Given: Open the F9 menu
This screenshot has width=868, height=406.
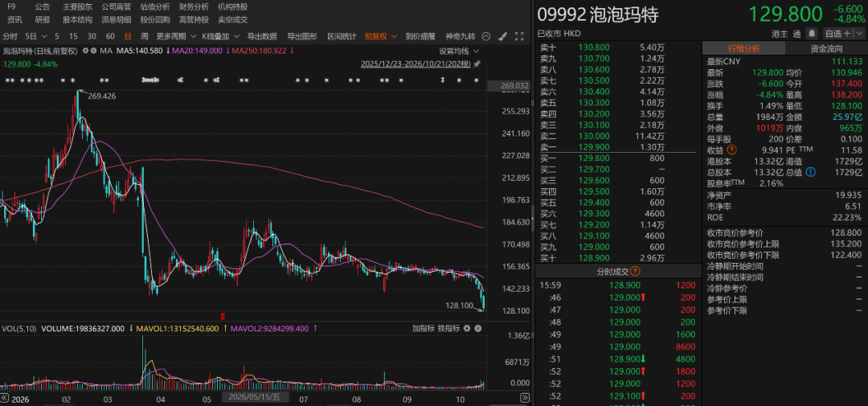Looking at the screenshot, I should pos(11,7).
